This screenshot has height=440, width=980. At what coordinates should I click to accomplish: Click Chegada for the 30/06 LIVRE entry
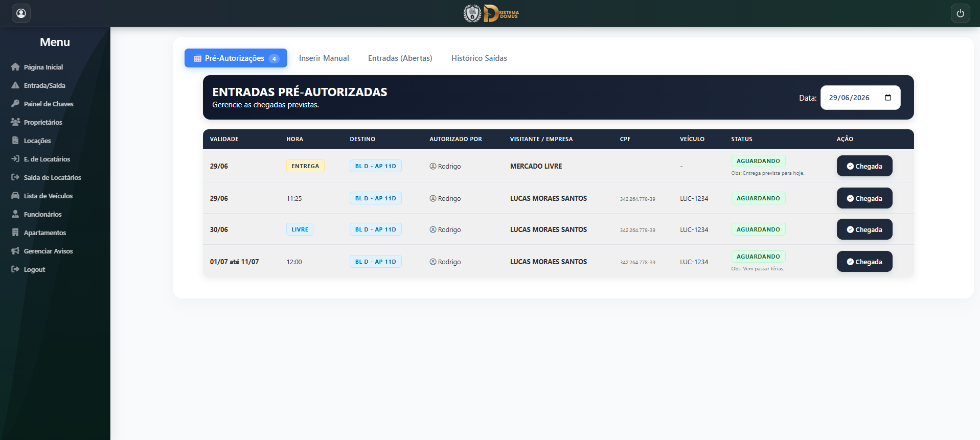tap(864, 229)
